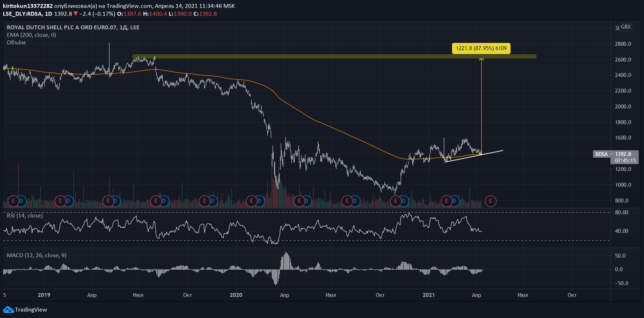Select the Объём volume indicator legend
The width and height of the screenshot is (644, 318).
pyautogui.click(x=16, y=42)
